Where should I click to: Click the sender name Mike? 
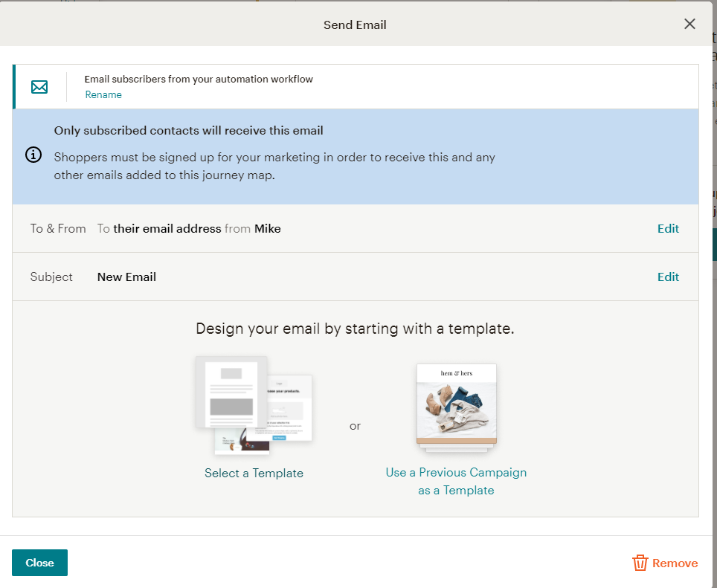tap(268, 229)
